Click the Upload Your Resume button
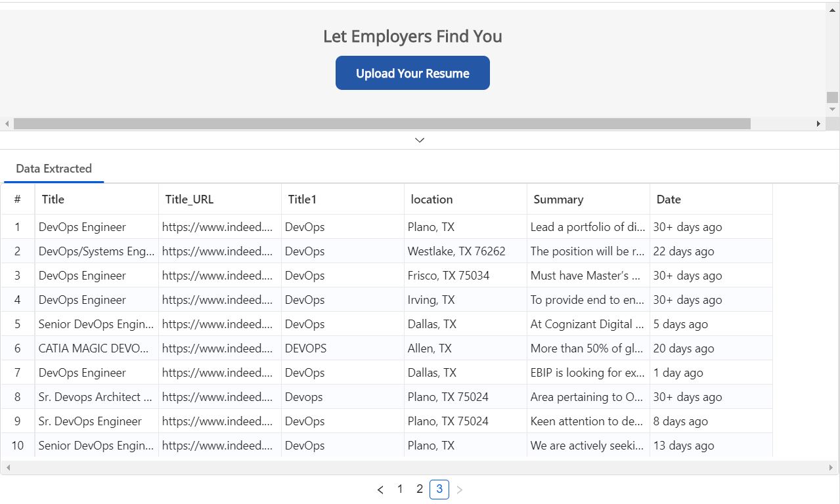Screen dimensions: 840x504 (412, 73)
